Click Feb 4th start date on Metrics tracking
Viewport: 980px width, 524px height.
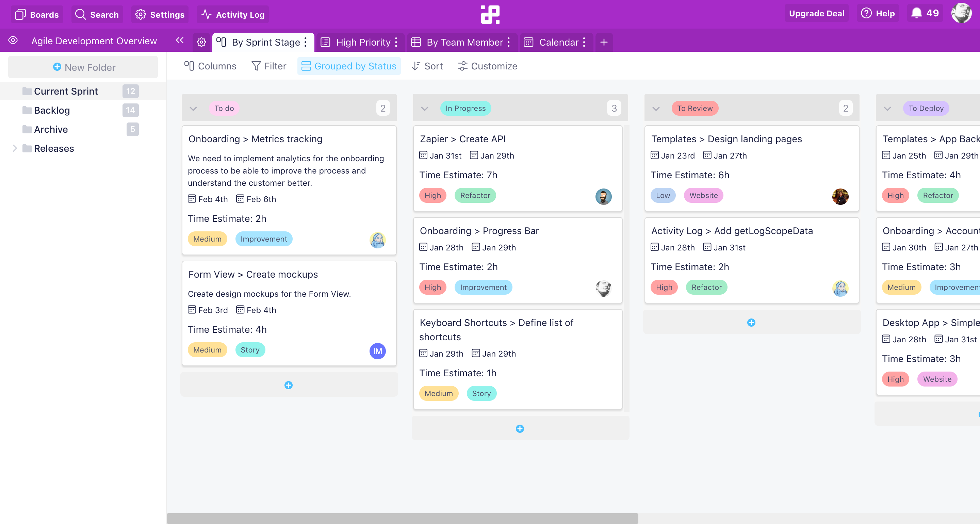[208, 199]
